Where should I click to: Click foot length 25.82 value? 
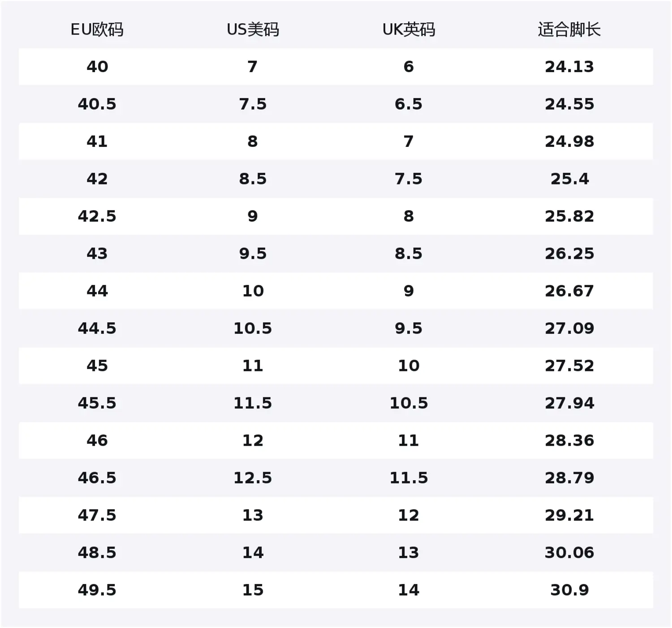point(569,216)
